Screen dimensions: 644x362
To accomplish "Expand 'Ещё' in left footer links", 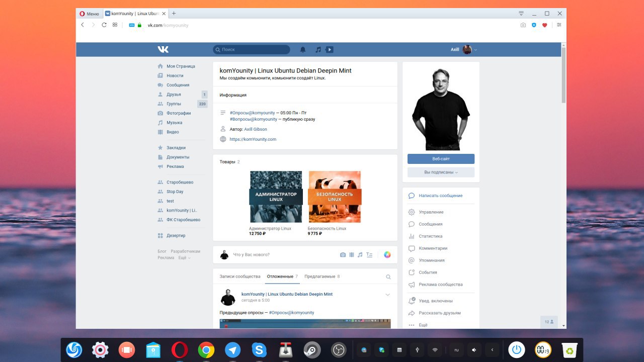I will coord(184,258).
